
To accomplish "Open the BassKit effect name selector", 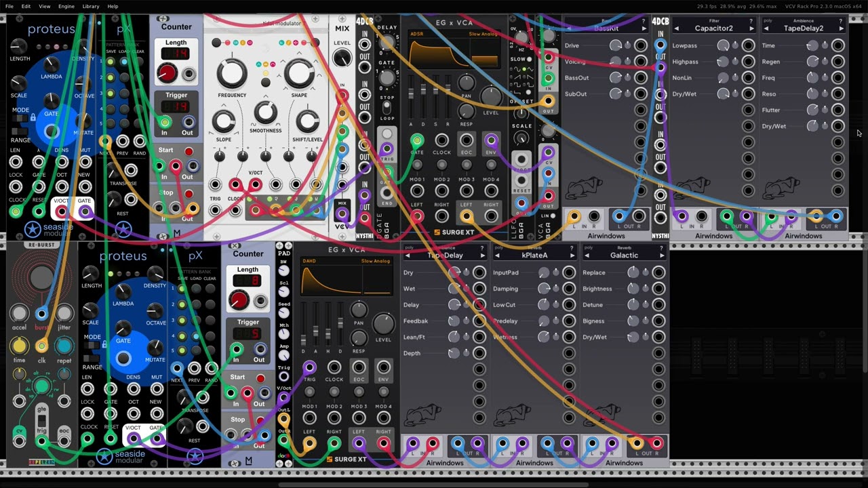I will pyautogui.click(x=606, y=28).
